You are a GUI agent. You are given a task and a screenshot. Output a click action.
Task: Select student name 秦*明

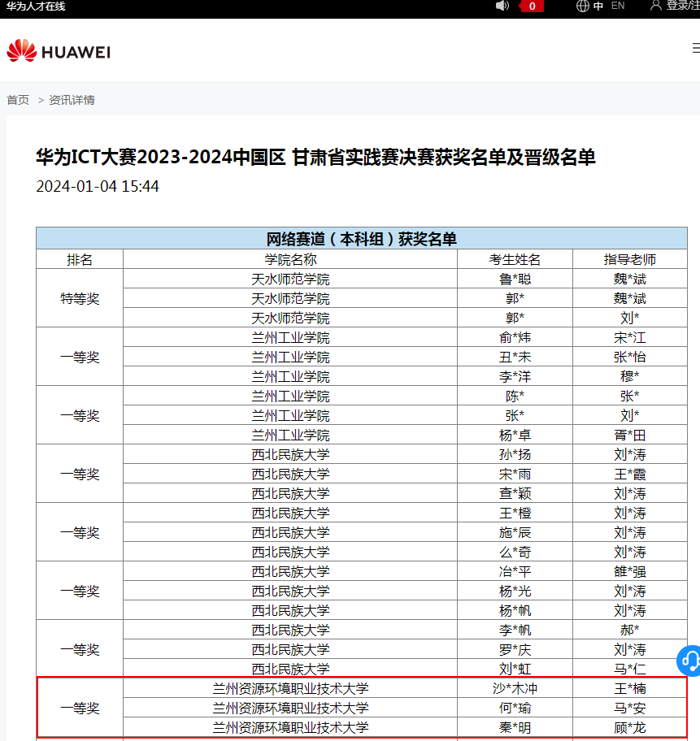(515, 727)
